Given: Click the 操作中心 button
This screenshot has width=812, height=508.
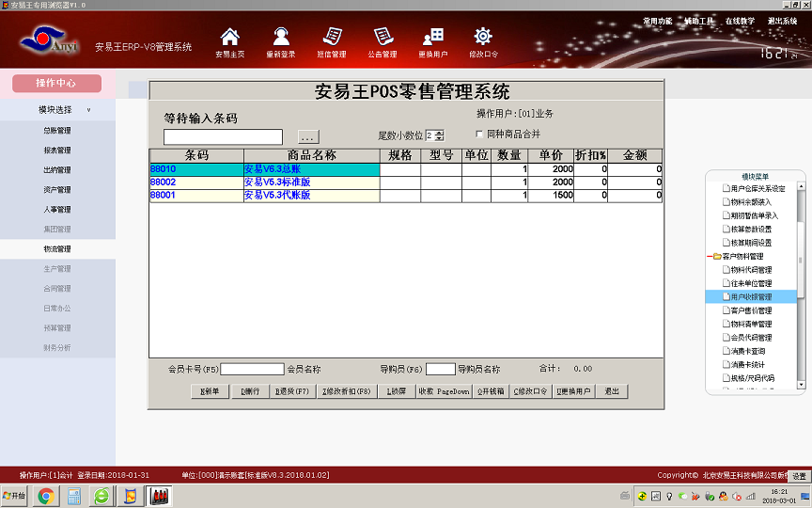Looking at the screenshot, I should (x=56, y=83).
